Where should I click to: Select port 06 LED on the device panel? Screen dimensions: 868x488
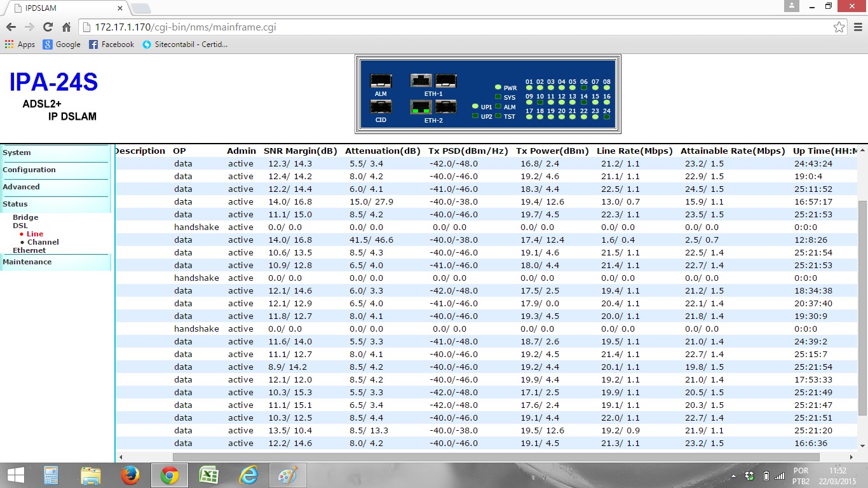[x=584, y=88]
